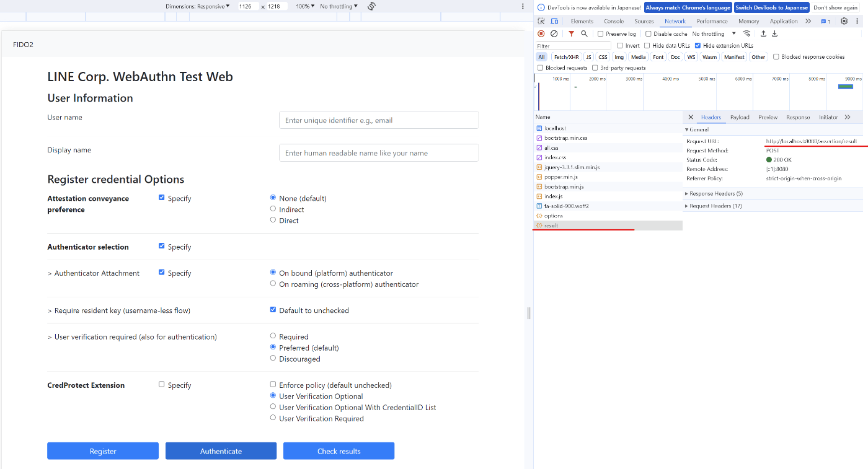Viewport: 868px width, 469px height.
Task: Select the result request row
Action: point(608,226)
